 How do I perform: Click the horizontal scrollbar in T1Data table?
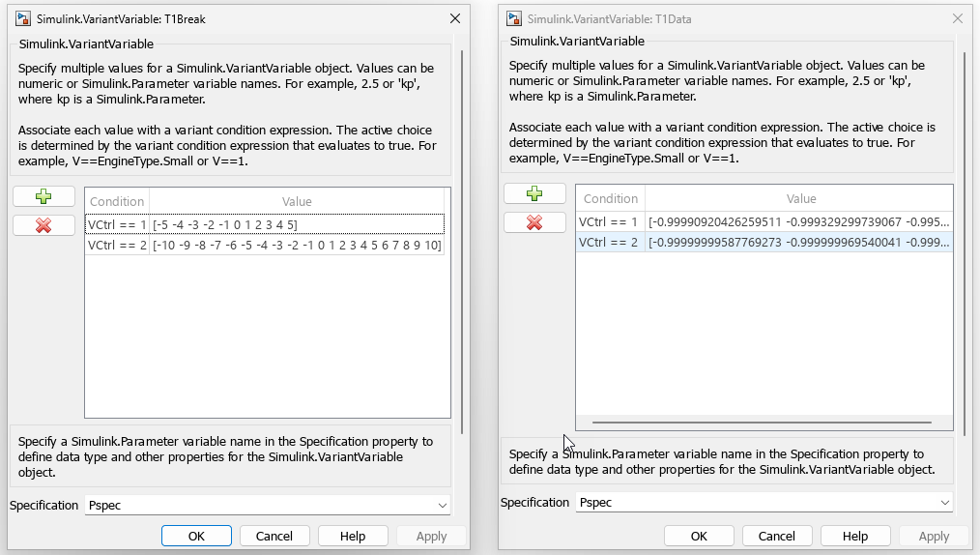pyautogui.click(x=762, y=423)
